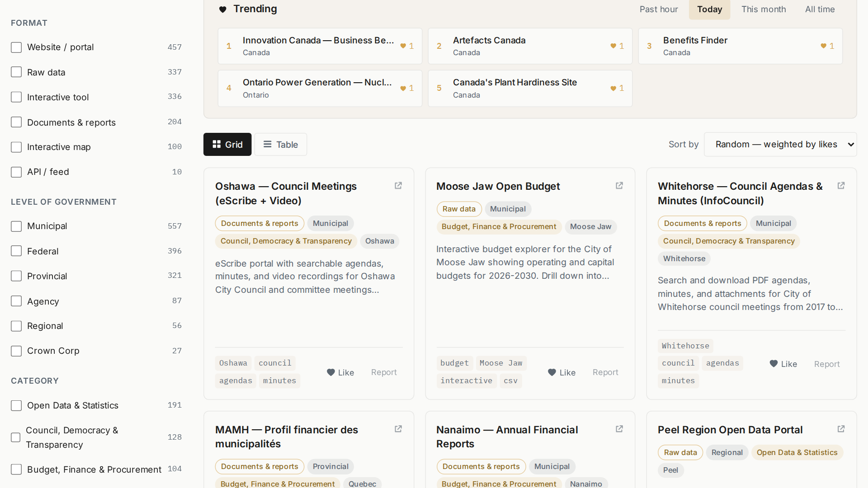Enable Council, Democracy & Transparency category filter
The height and width of the screenshot is (488, 868).
[16, 437]
